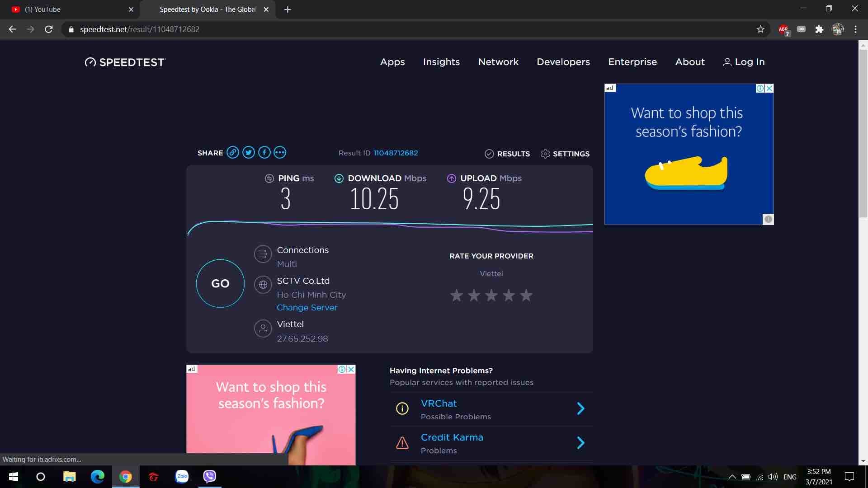This screenshot has height=488, width=868.
Task: Rate provider Viettel five stars
Action: [526, 296]
